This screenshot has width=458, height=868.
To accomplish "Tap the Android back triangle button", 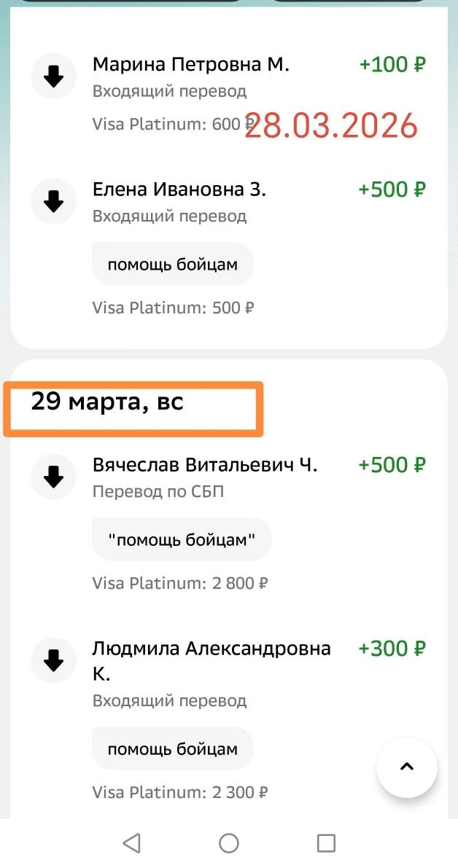I will tap(131, 843).
